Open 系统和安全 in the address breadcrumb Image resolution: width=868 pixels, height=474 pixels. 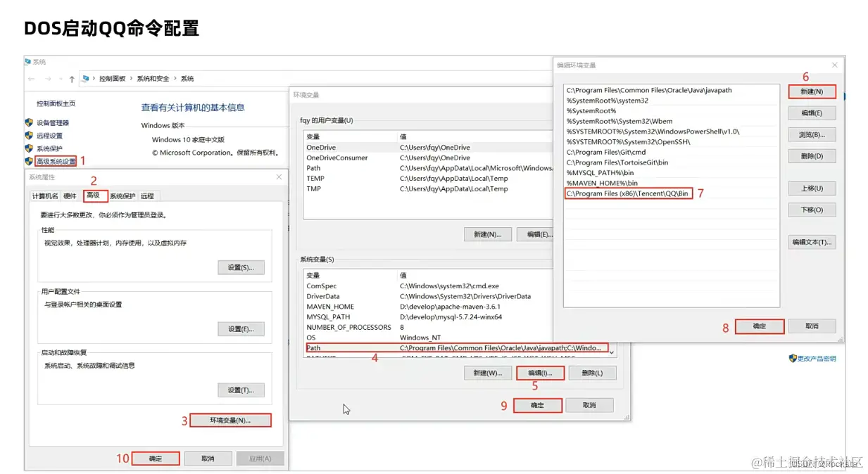[153, 79]
